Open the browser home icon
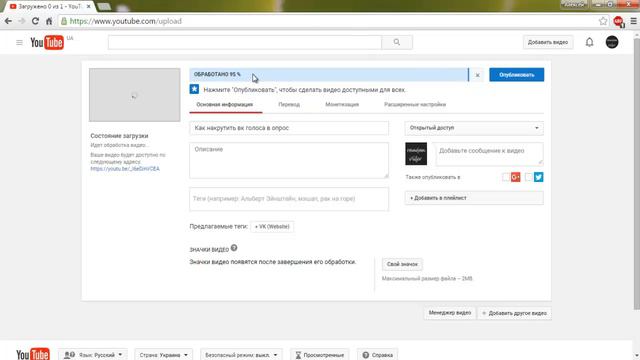640x360 pixels. pyautogui.click(x=49, y=21)
